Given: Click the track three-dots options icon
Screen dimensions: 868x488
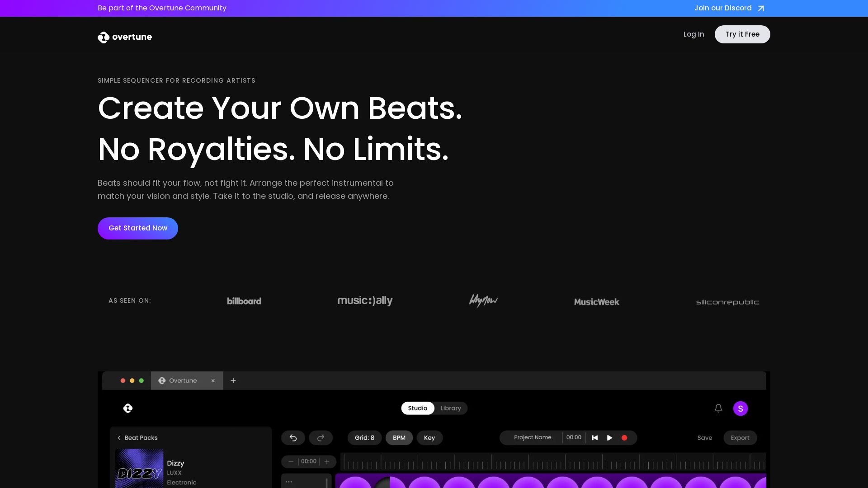Looking at the screenshot, I should click(289, 482).
